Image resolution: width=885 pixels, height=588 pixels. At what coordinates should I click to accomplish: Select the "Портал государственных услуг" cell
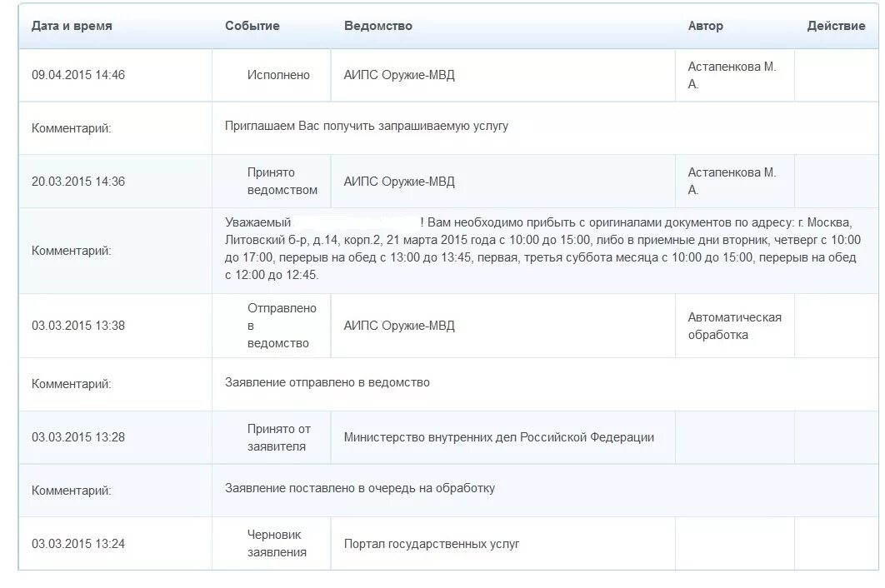tap(432, 544)
